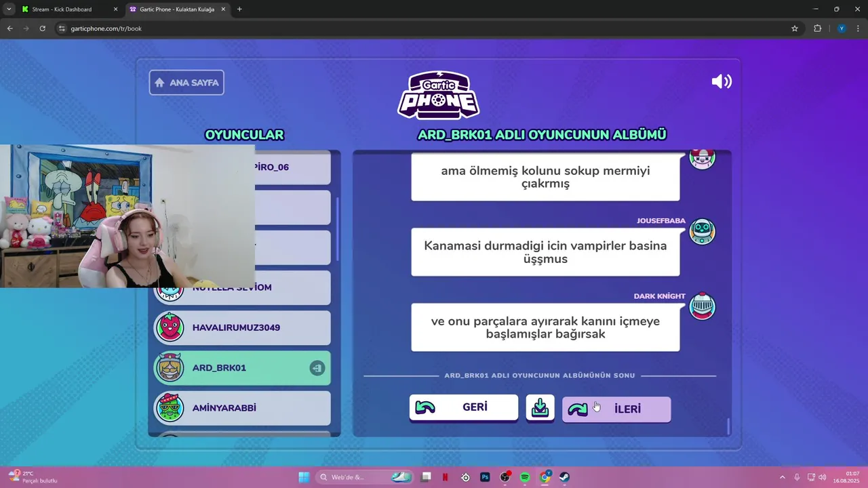The height and width of the screenshot is (488, 868).
Task: Click the İLERİ forward button
Action: click(616, 409)
